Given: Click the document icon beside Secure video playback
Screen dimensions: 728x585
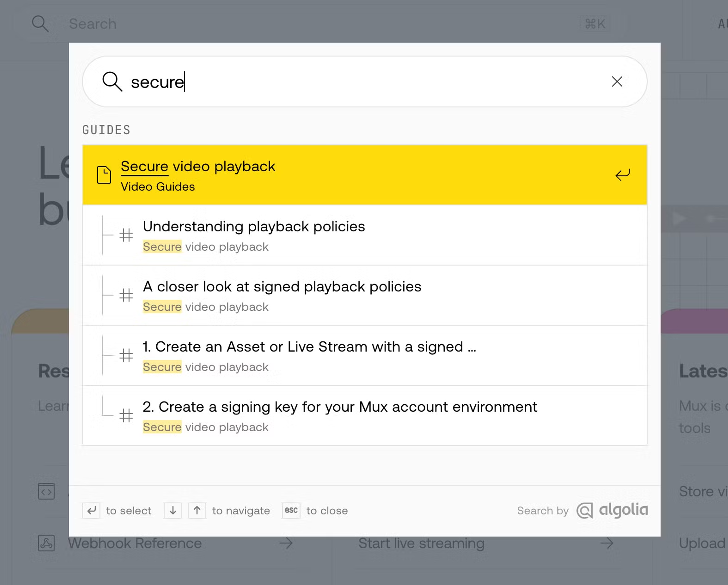Looking at the screenshot, I should pyautogui.click(x=104, y=175).
